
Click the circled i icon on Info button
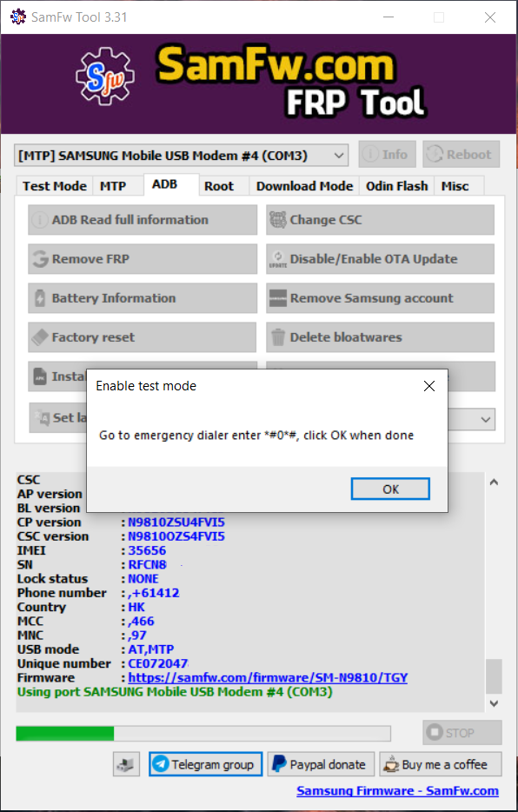[370, 155]
